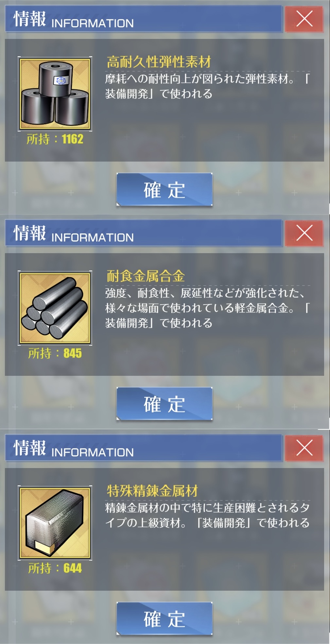
Task: Confirm with 確定 below the 特殊精錬金属材 panel
Action: 165,618
